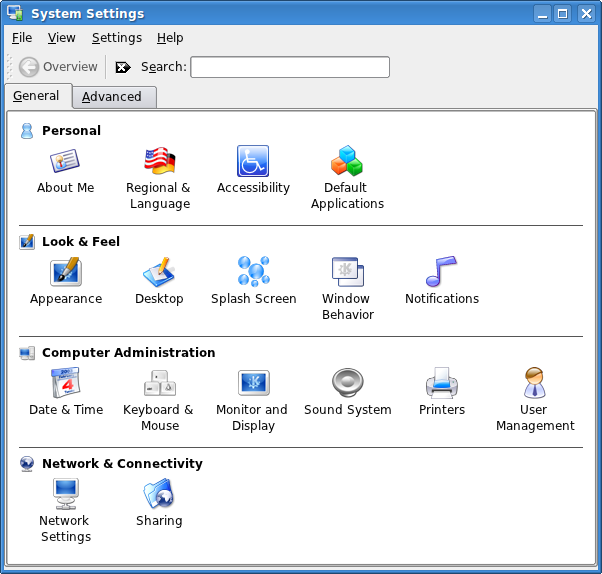Image resolution: width=602 pixels, height=574 pixels.
Task: Open the Printers module
Action: click(x=442, y=392)
